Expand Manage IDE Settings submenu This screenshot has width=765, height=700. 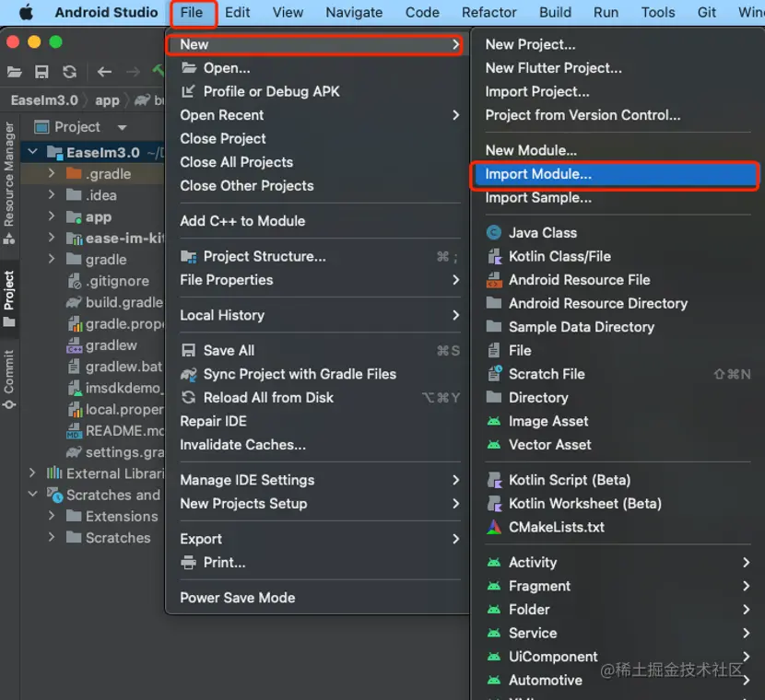click(x=318, y=480)
